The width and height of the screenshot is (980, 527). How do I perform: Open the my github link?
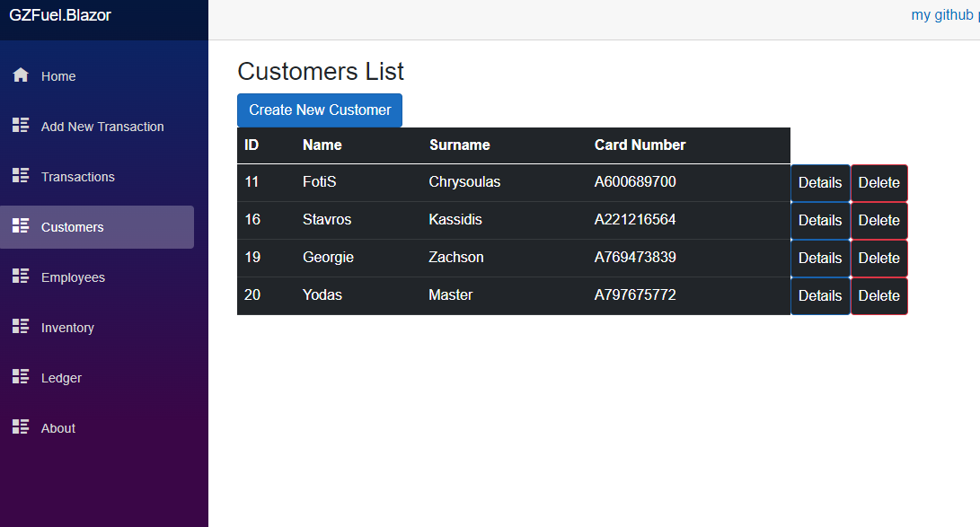coord(945,15)
